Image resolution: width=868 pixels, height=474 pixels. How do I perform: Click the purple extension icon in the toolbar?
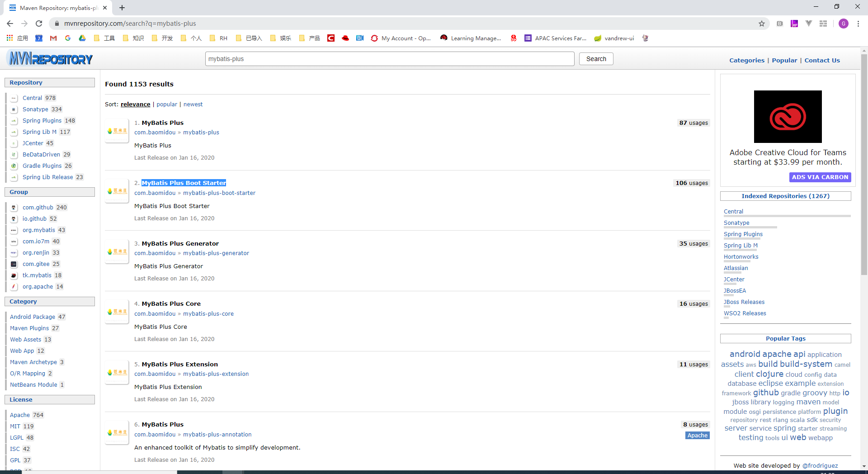point(794,24)
